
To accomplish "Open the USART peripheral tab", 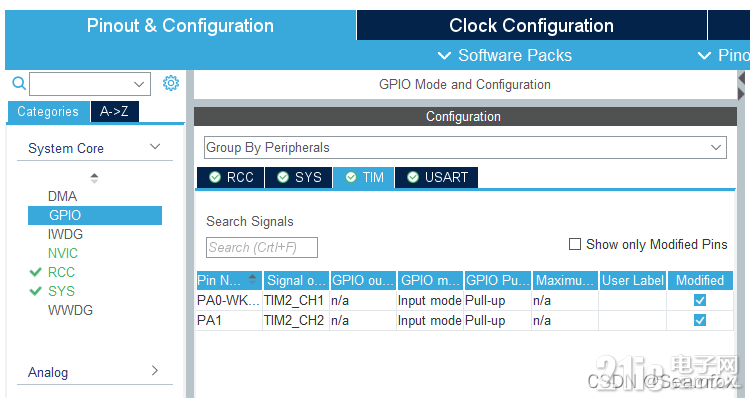I will click(x=436, y=177).
